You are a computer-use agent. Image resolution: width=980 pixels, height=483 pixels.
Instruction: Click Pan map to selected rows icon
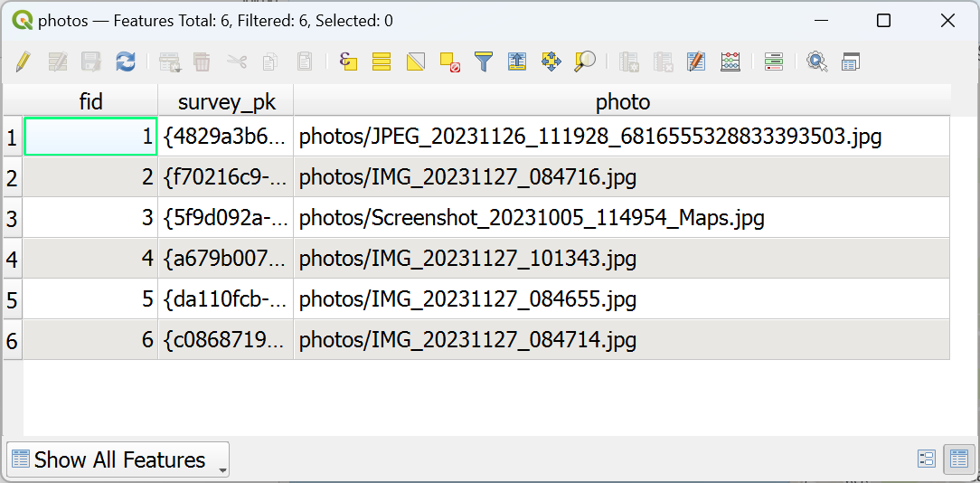tap(551, 62)
